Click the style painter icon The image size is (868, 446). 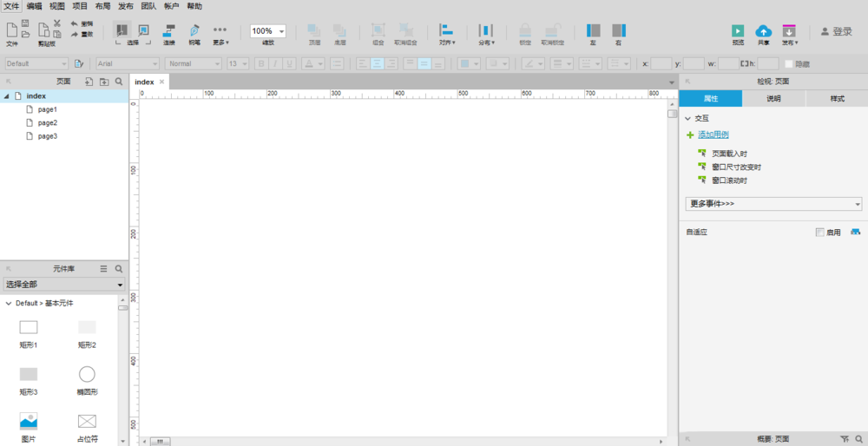(78, 63)
